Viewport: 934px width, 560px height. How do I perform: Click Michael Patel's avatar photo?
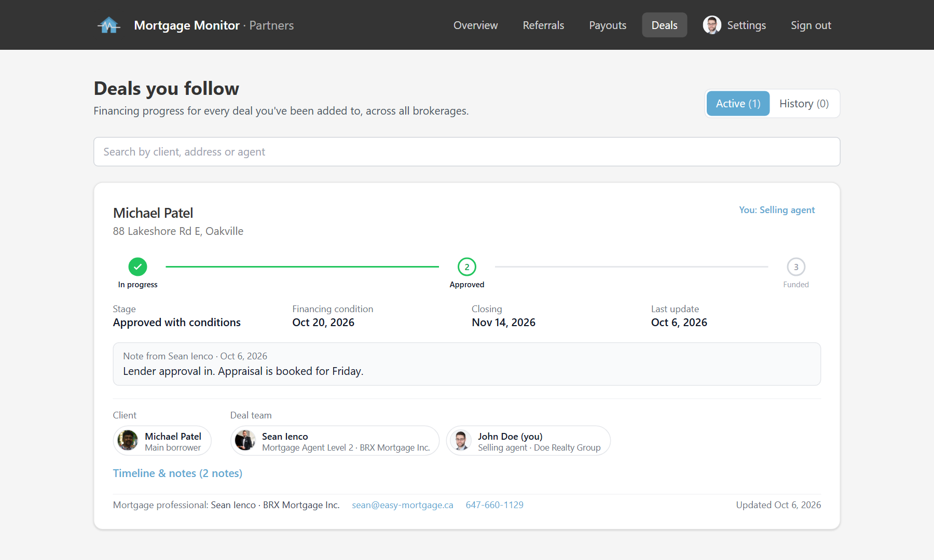128,441
